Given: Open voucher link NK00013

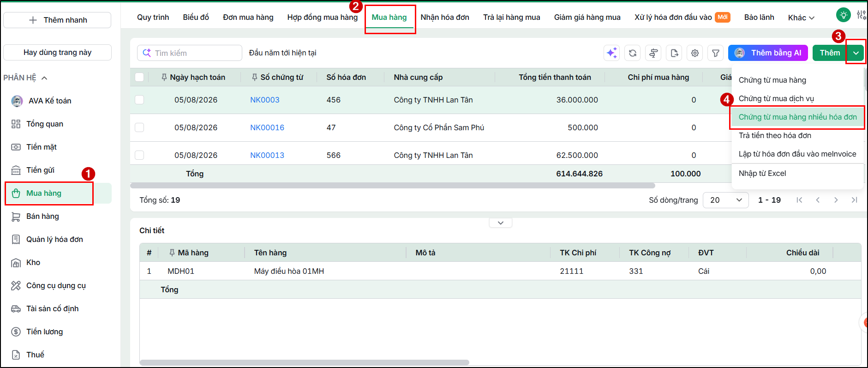Looking at the screenshot, I should (267, 155).
